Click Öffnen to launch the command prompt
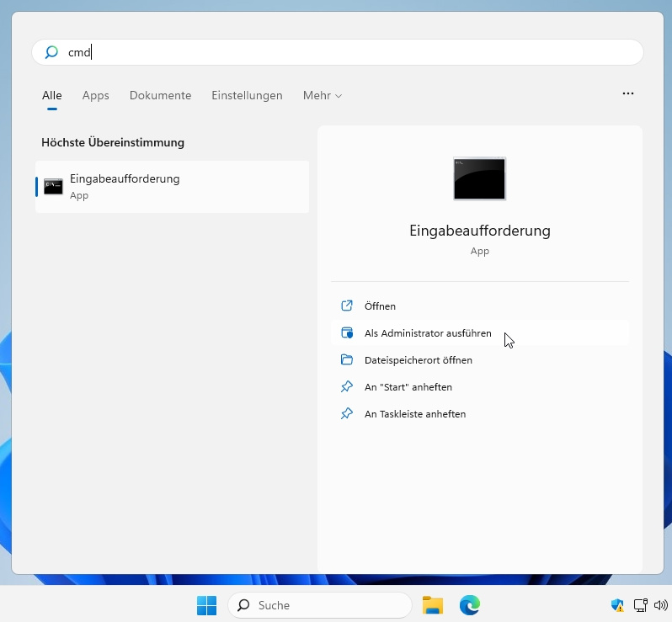 (x=380, y=306)
